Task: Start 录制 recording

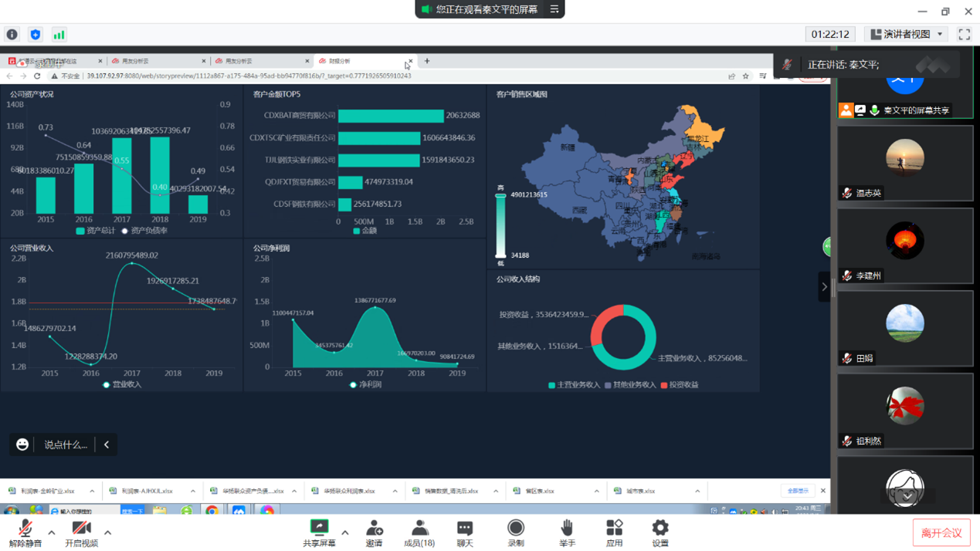Action: [515, 533]
